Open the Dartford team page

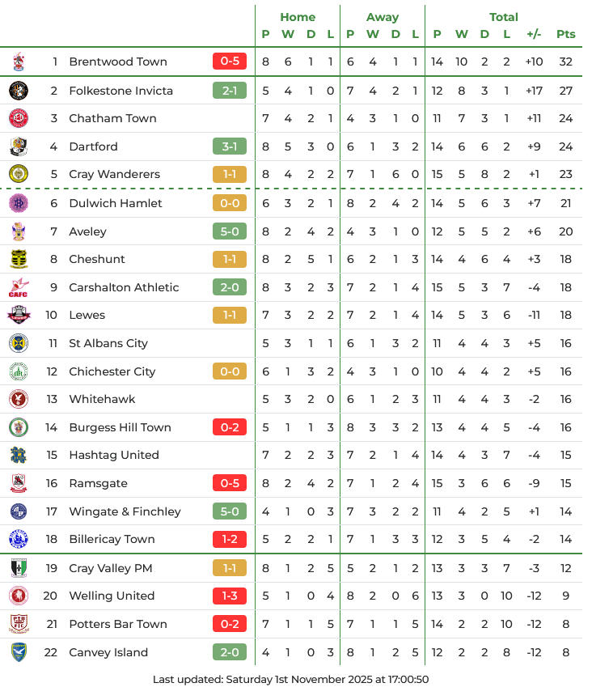pyautogui.click(x=93, y=146)
